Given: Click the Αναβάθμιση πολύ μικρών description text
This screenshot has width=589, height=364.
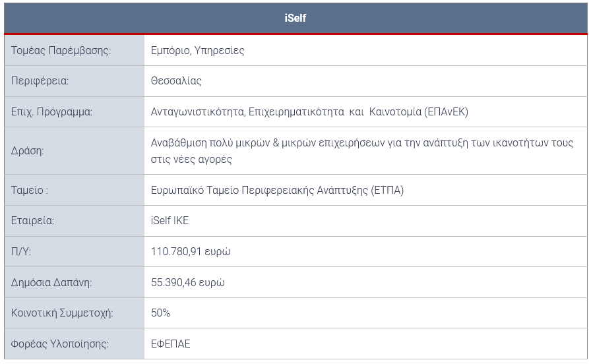Looking at the screenshot, I should pos(362,150).
